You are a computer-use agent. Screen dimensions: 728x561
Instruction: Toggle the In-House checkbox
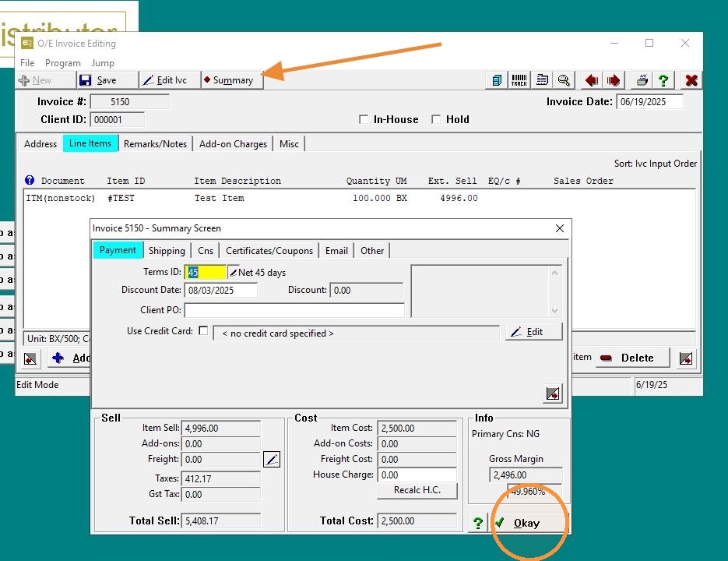364,119
